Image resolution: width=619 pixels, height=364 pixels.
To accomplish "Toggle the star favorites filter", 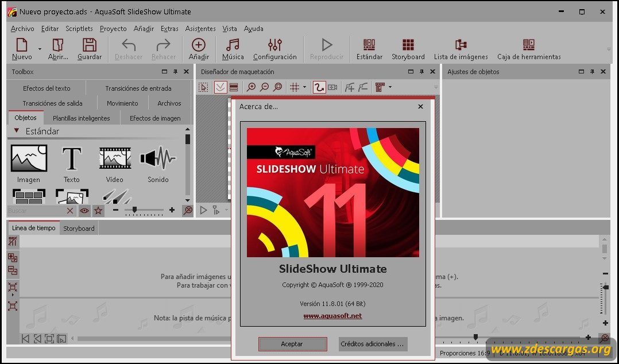I will (98, 211).
